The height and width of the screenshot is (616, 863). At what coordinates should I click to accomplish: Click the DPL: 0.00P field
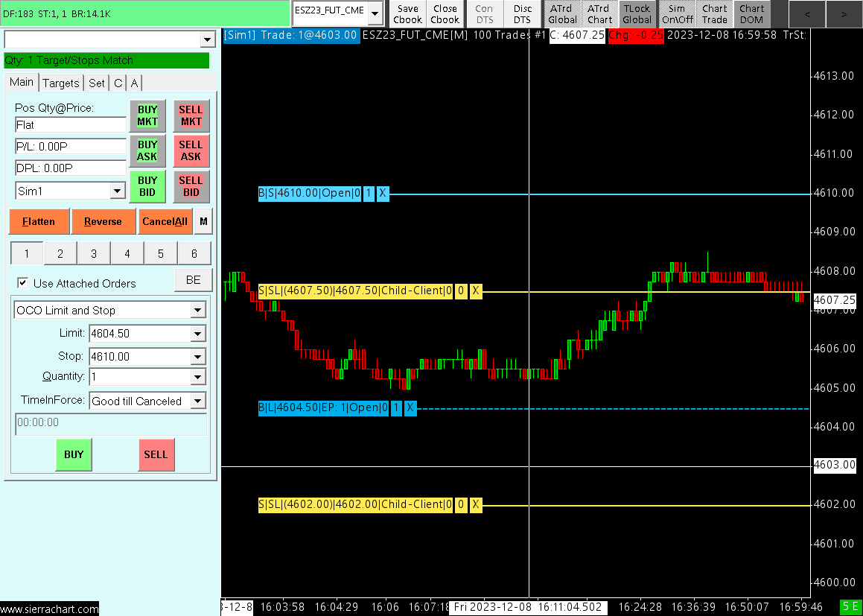[71, 168]
